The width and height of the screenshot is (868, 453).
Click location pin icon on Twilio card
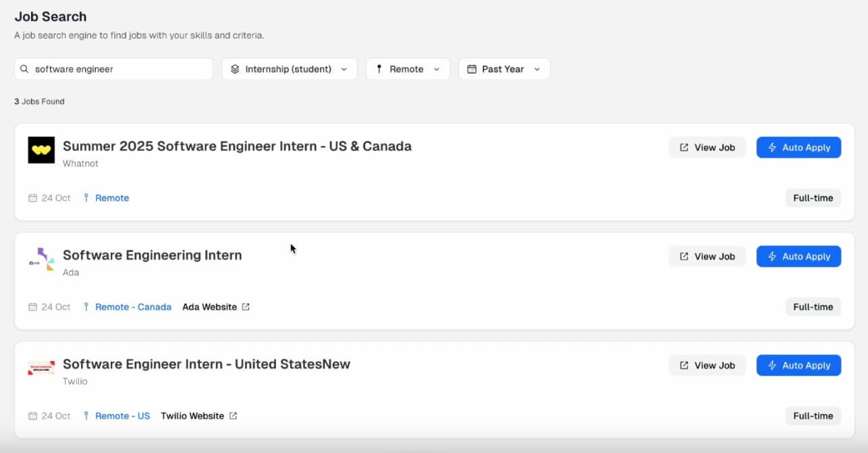(86, 416)
